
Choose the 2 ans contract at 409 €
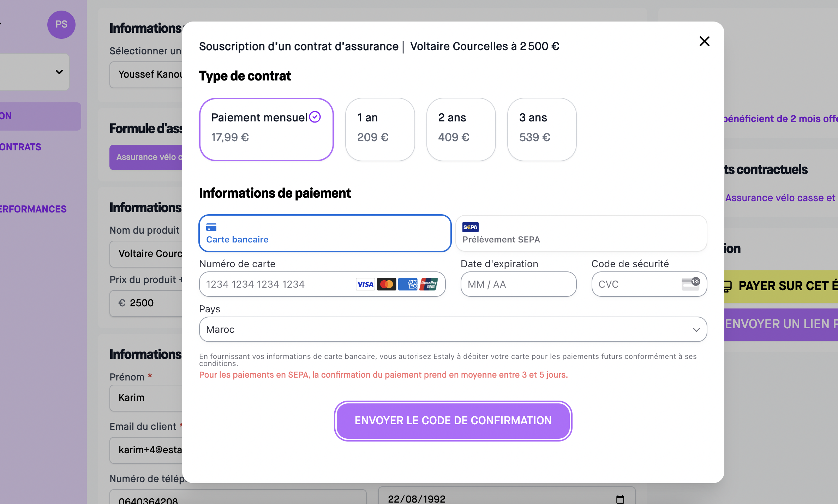tap(461, 130)
